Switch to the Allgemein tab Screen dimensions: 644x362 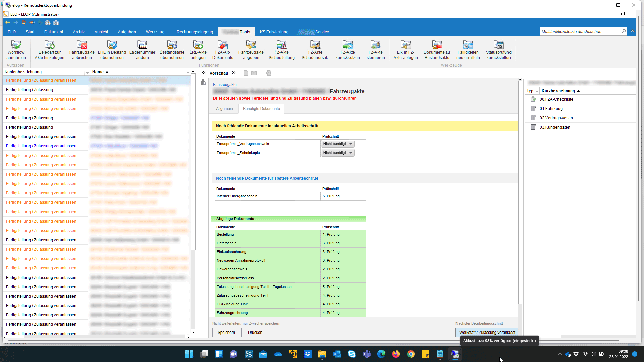coord(224,109)
